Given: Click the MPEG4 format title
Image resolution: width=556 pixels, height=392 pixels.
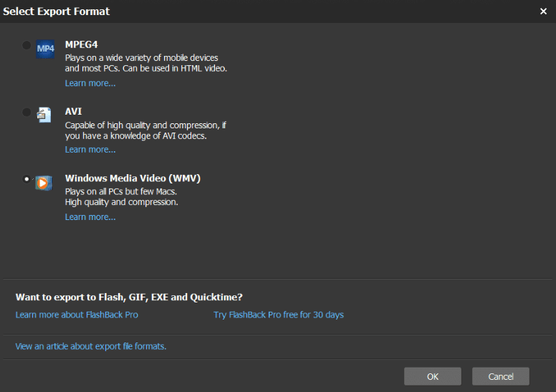Looking at the screenshot, I should pyautogui.click(x=82, y=44).
